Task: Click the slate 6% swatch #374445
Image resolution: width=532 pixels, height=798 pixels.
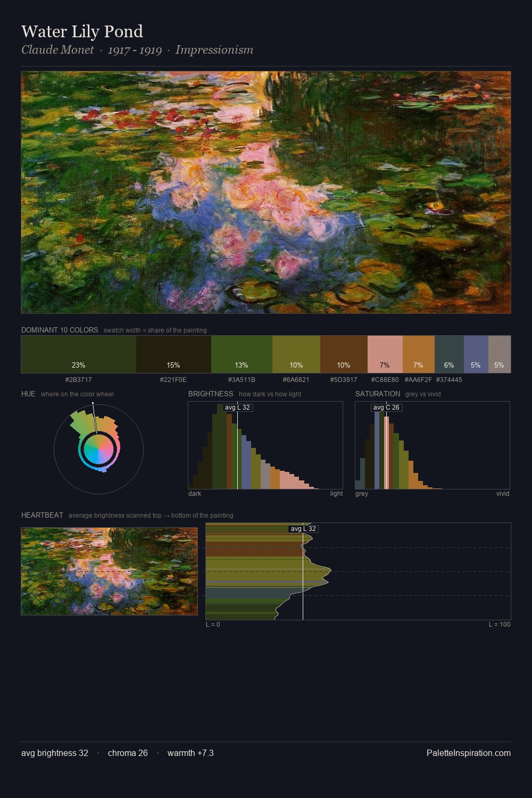Action: click(449, 354)
